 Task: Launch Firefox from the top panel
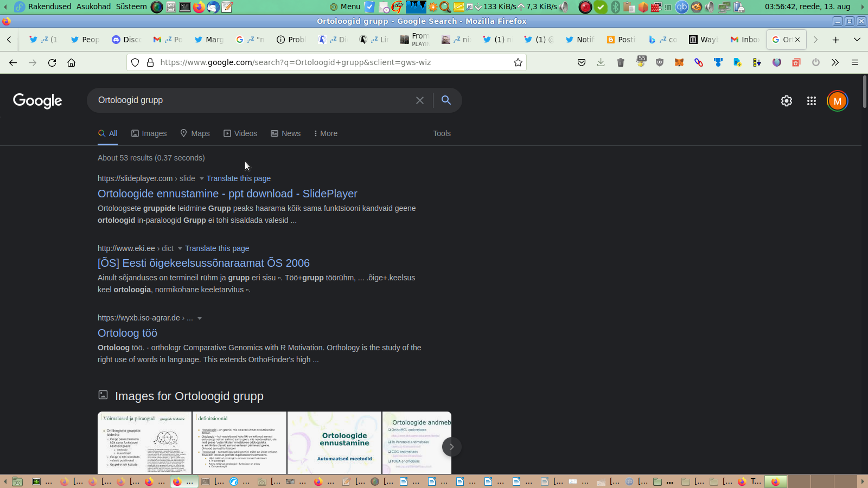[x=199, y=7]
